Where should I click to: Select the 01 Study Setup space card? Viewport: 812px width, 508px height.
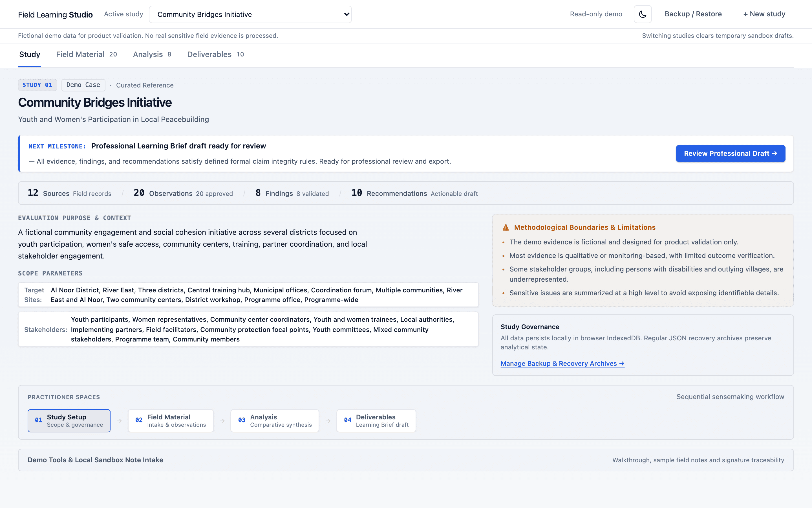[x=69, y=421]
